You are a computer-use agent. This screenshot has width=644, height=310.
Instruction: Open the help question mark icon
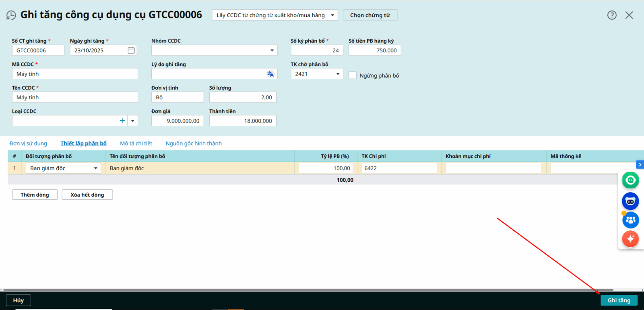612,15
